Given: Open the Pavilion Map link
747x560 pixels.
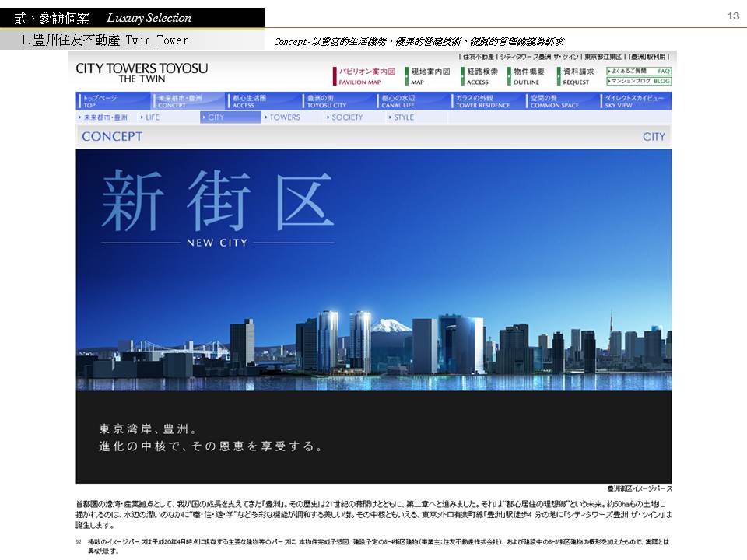Looking at the screenshot, I should tap(366, 75).
